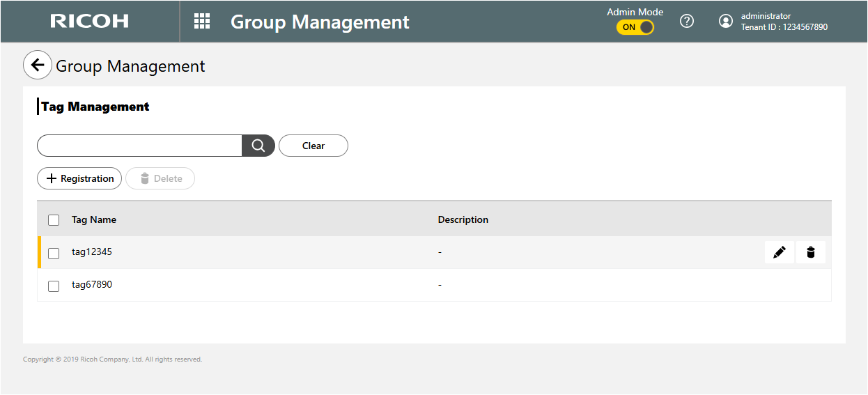Open administrator Tenant ID account menu
This screenshot has height=395, width=868.
coord(784,22)
